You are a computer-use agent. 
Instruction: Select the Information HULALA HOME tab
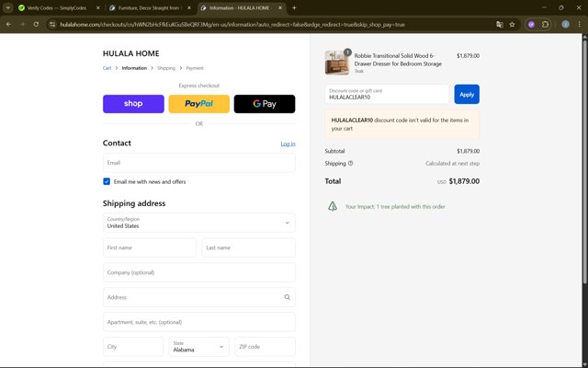point(239,7)
